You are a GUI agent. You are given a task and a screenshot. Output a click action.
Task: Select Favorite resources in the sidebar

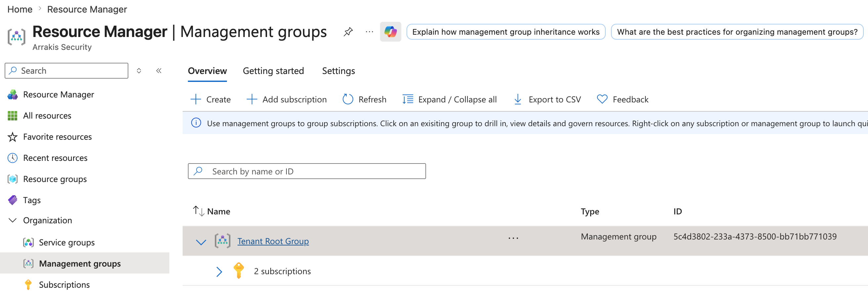click(57, 137)
